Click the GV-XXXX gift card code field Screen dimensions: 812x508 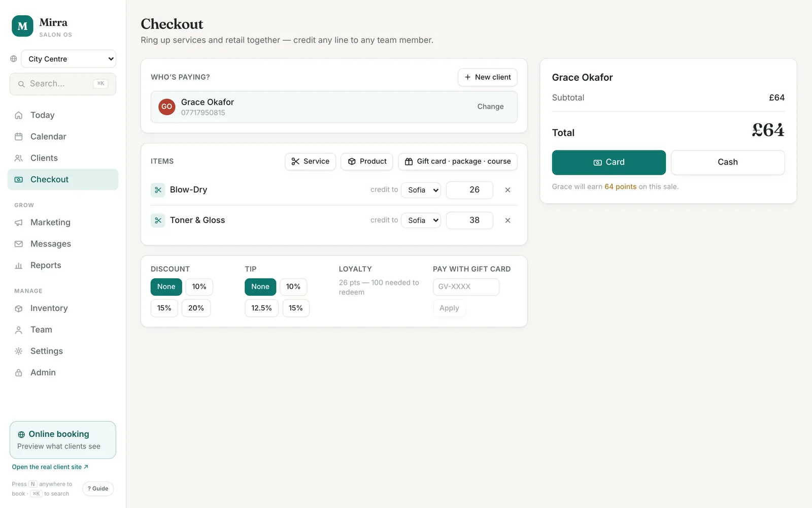point(466,287)
